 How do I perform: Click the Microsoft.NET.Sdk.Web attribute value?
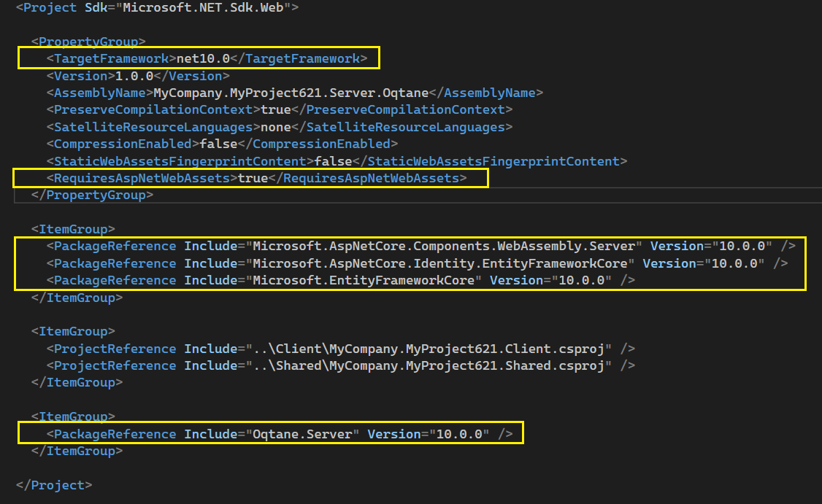[201, 7]
